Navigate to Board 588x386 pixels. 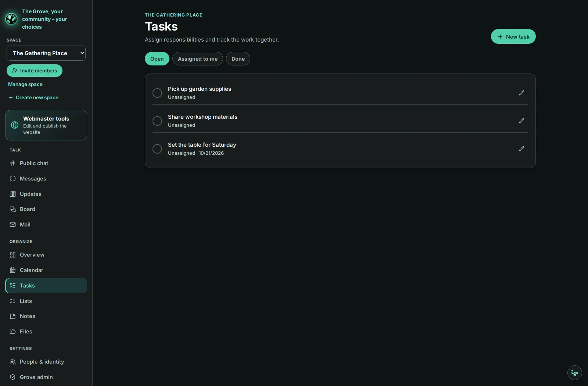[46, 209]
